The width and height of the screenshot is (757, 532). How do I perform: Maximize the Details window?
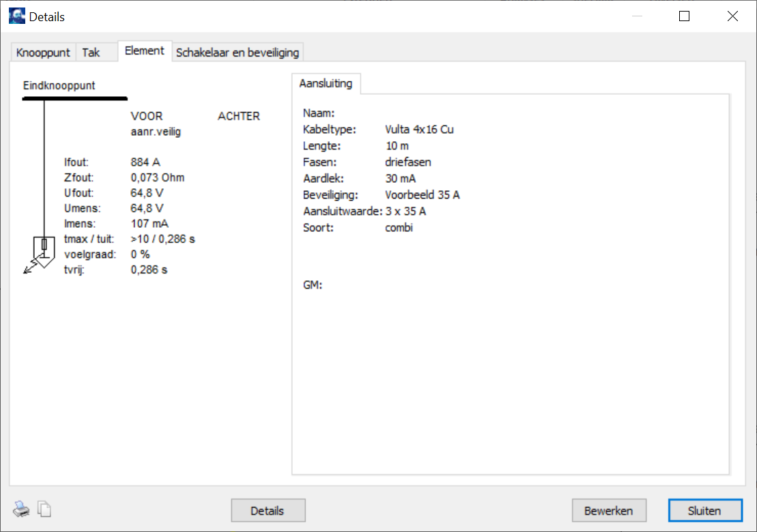tap(684, 16)
